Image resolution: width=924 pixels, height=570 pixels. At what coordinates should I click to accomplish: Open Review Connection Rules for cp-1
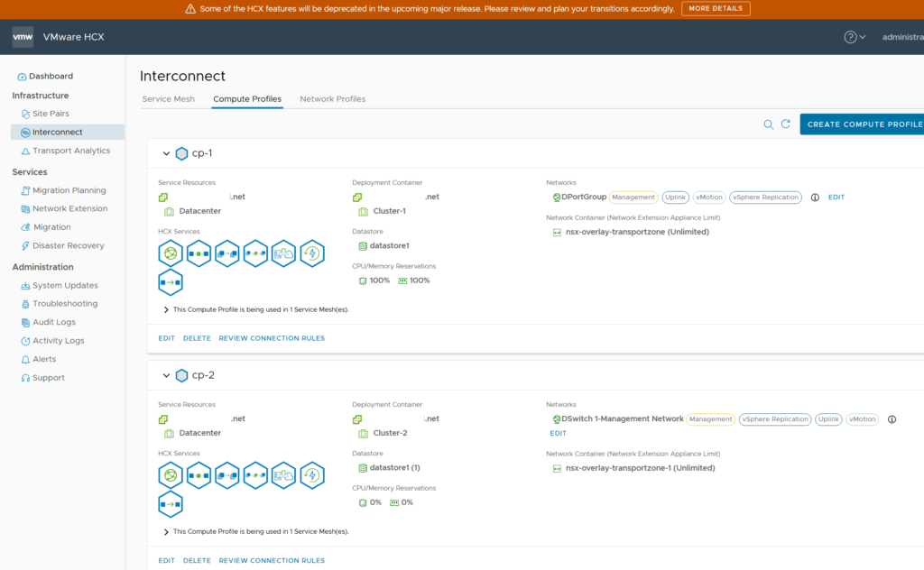[272, 338]
